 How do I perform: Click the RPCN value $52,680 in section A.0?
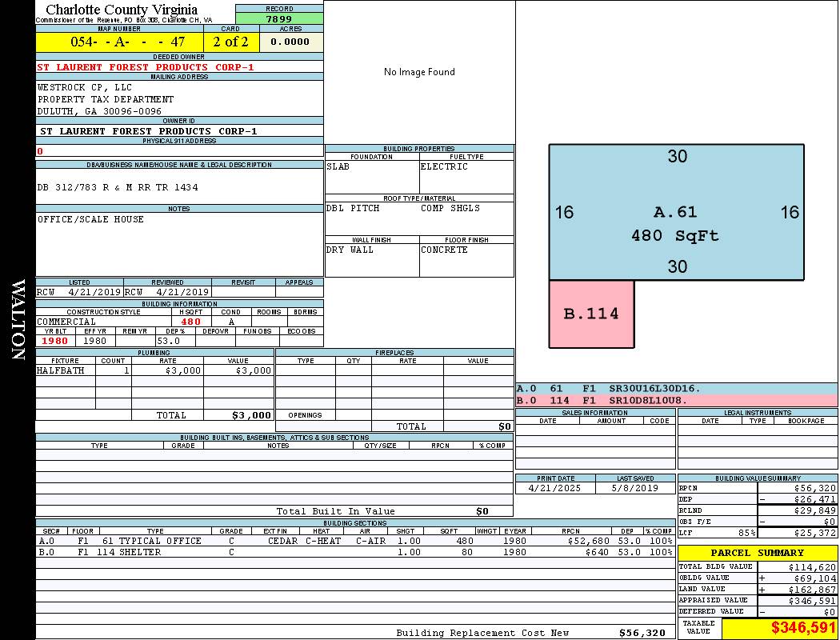point(589,541)
